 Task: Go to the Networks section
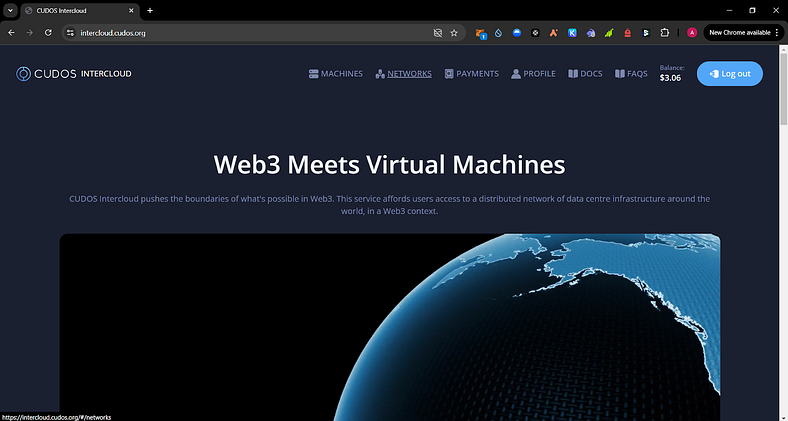click(x=404, y=74)
